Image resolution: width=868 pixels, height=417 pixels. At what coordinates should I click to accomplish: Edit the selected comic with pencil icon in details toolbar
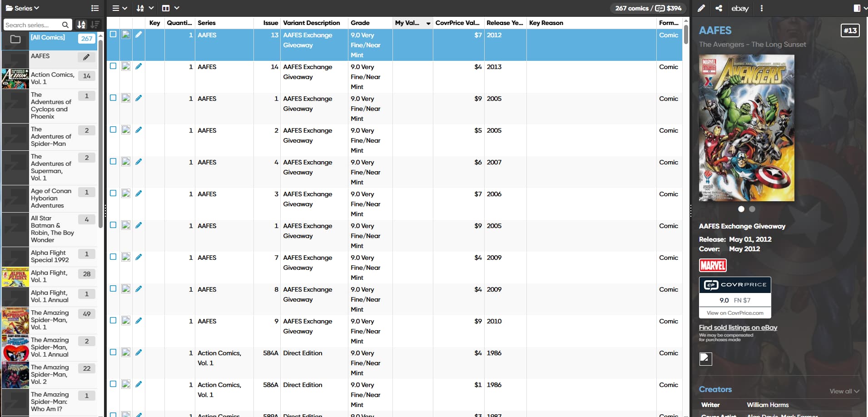click(701, 8)
